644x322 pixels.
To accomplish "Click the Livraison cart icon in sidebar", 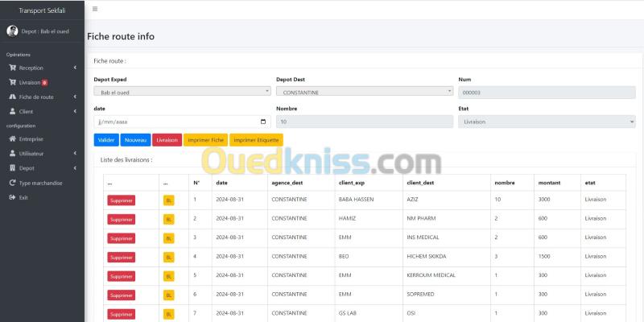I will (x=12, y=83).
